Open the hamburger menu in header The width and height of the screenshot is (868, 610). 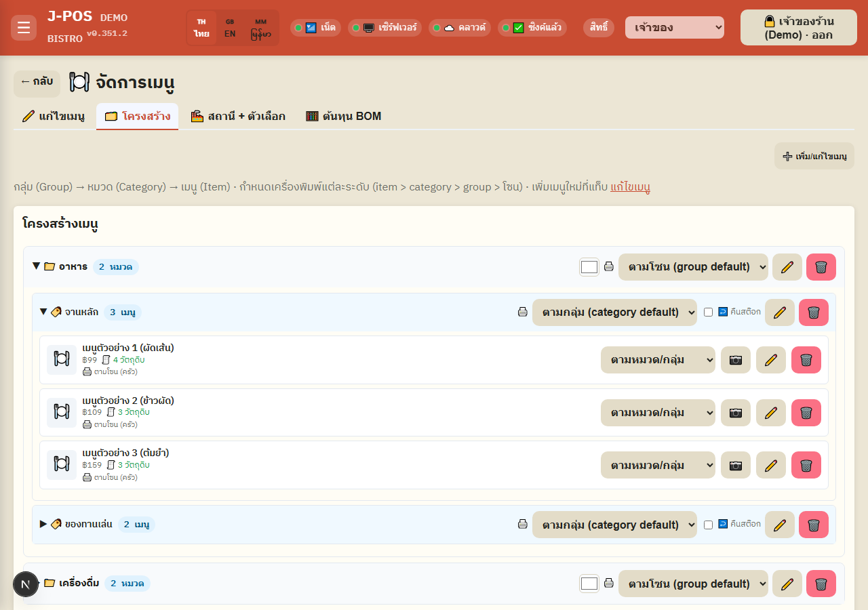[x=24, y=28]
